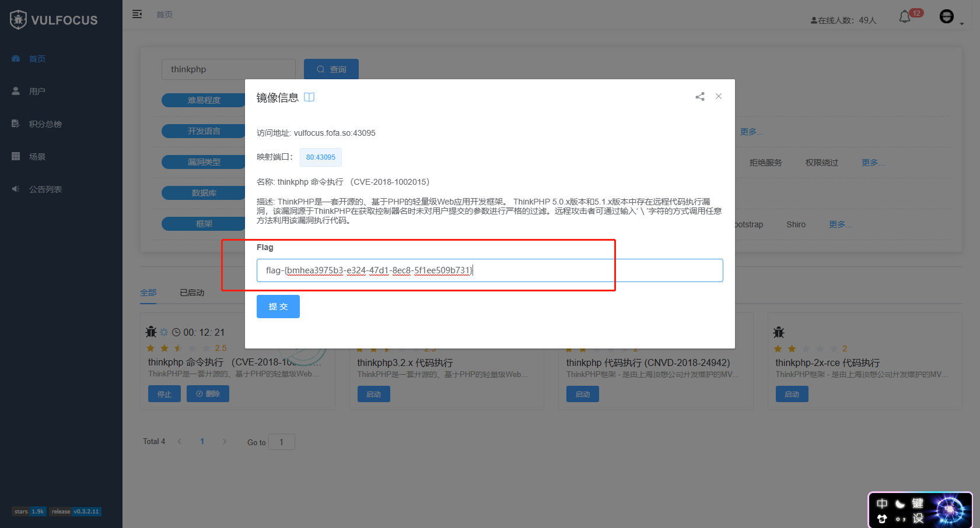Open the 积分总榜 leaderboard in sidebar
This screenshot has height=528, width=980.
45,124
